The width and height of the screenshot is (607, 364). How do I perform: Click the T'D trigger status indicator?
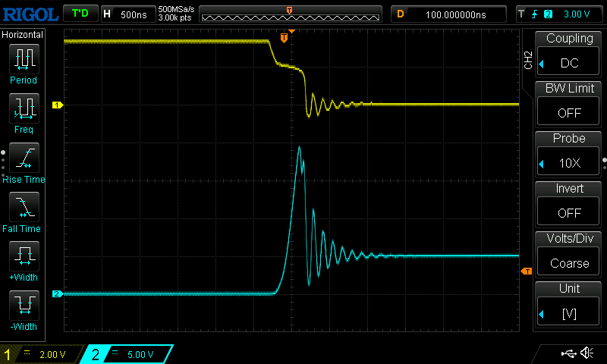80,14
